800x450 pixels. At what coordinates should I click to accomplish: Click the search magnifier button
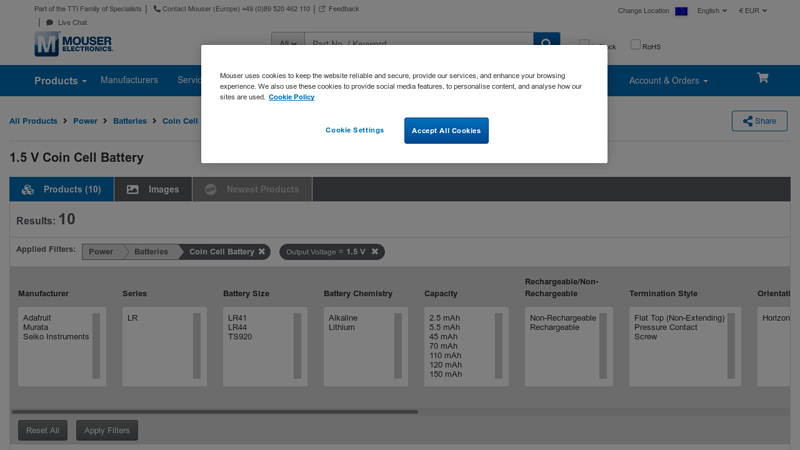pos(546,39)
